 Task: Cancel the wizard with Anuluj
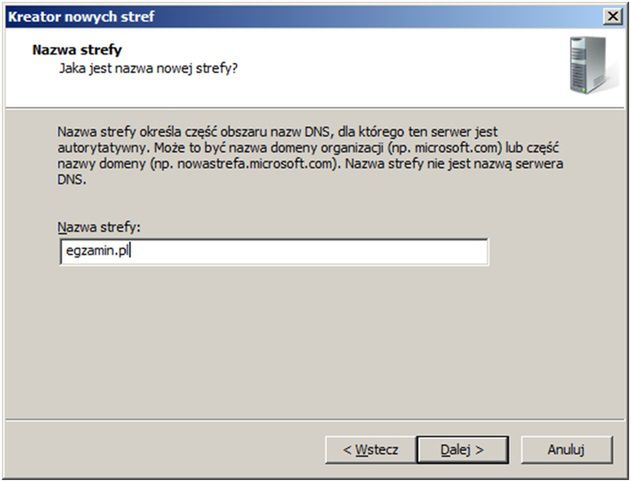565,450
